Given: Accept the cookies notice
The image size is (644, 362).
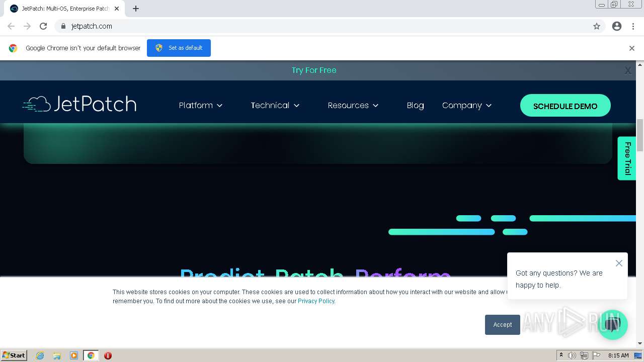Looking at the screenshot, I should pyautogui.click(x=503, y=325).
